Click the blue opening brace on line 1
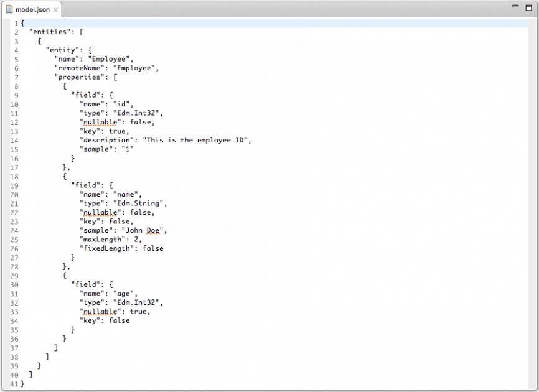The height and width of the screenshot is (392, 539). click(23, 22)
